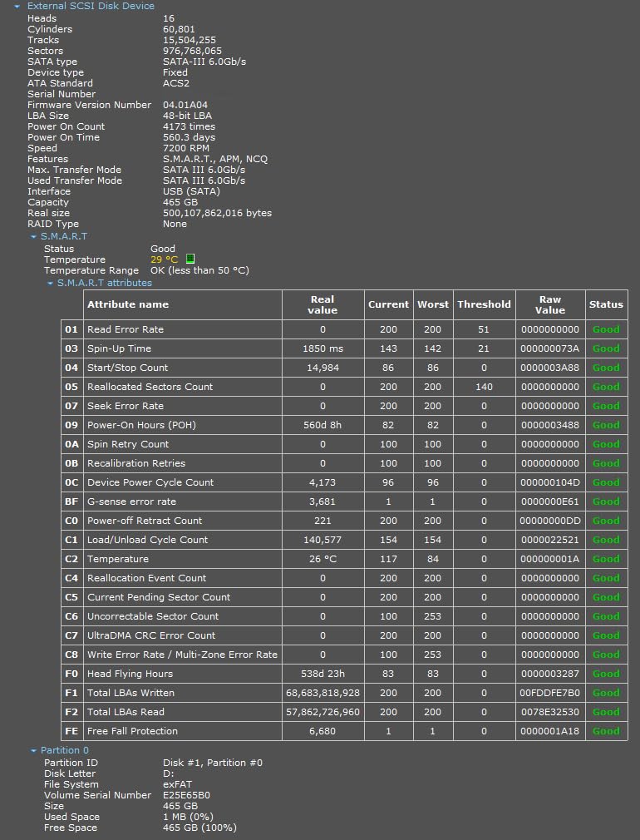This screenshot has width=640, height=840.
Task: Click the SATA-III 6.0Gb/s SATA type value
Action: point(204,62)
